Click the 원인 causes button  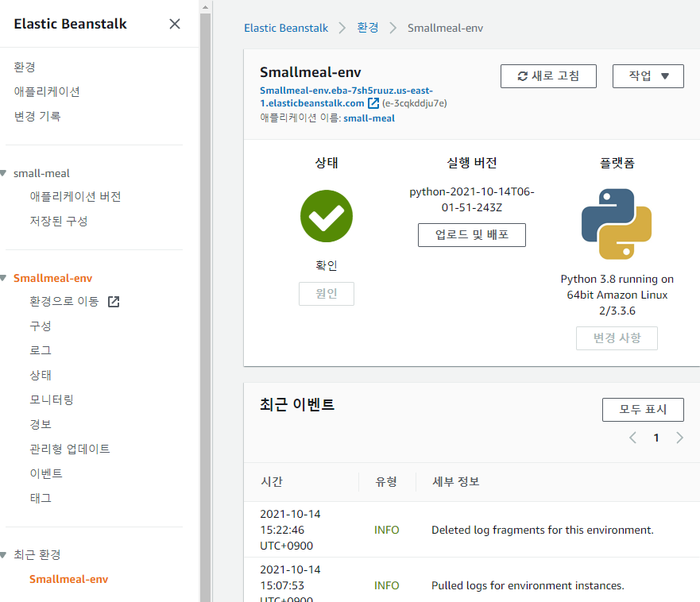tap(327, 294)
